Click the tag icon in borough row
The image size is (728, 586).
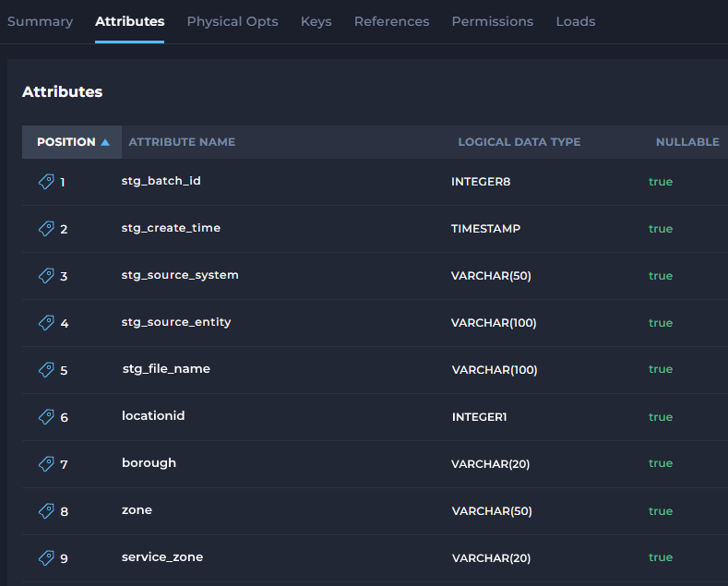[46, 464]
